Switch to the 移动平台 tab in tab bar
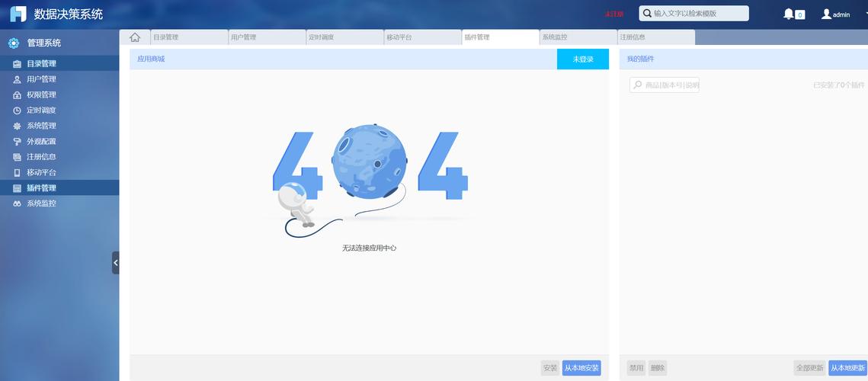The height and width of the screenshot is (381, 868). tap(422, 37)
